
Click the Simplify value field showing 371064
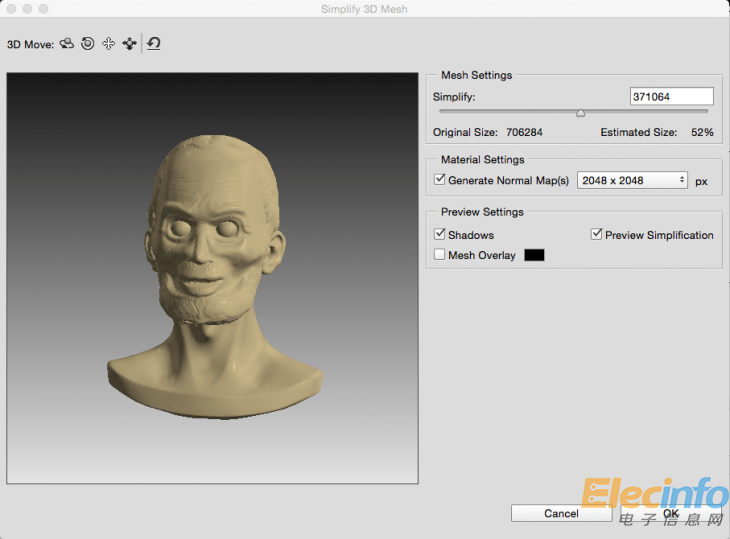click(x=671, y=97)
